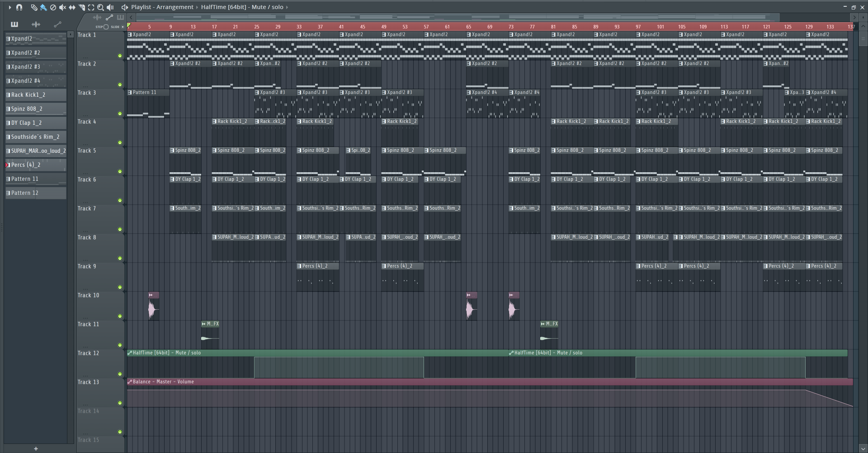Select Southside's Rim_2 in picker

coord(36,137)
